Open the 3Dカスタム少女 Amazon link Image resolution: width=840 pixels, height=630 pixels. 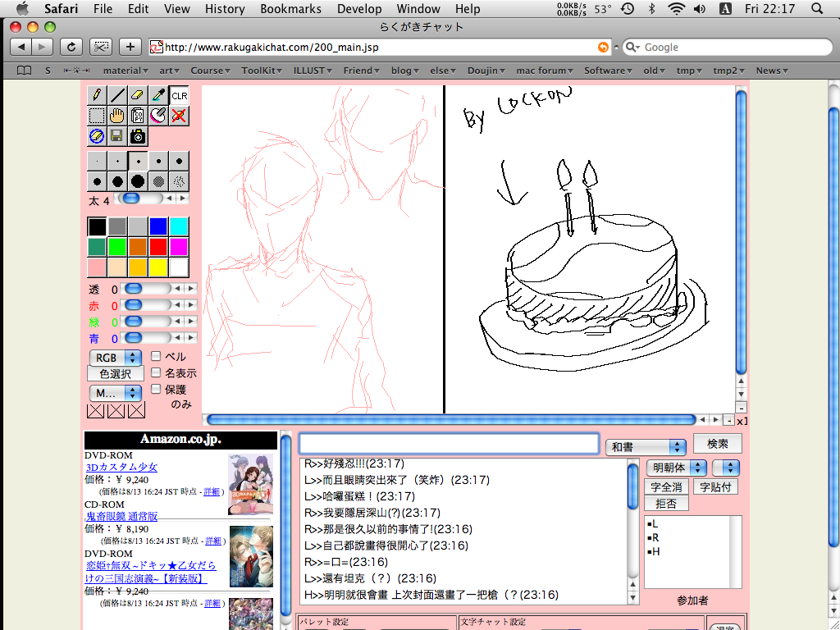coord(121,467)
